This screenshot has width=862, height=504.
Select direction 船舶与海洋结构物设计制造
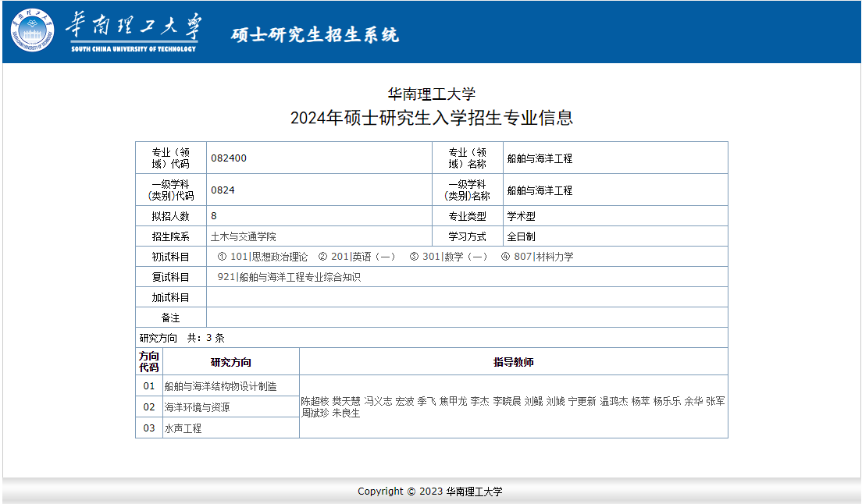pyautogui.click(x=220, y=386)
